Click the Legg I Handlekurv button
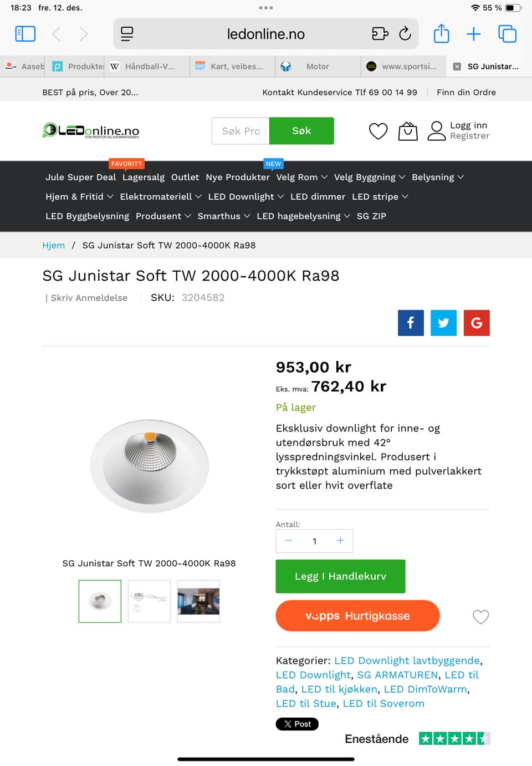The height and width of the screenshot is (766, 532). coord(340,576)
